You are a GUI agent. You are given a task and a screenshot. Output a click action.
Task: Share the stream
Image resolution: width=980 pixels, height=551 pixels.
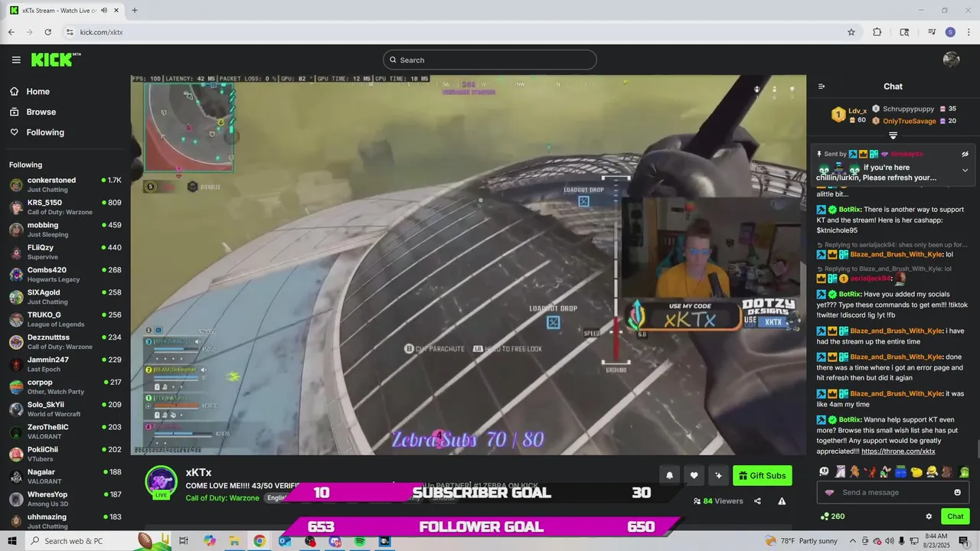757,501
